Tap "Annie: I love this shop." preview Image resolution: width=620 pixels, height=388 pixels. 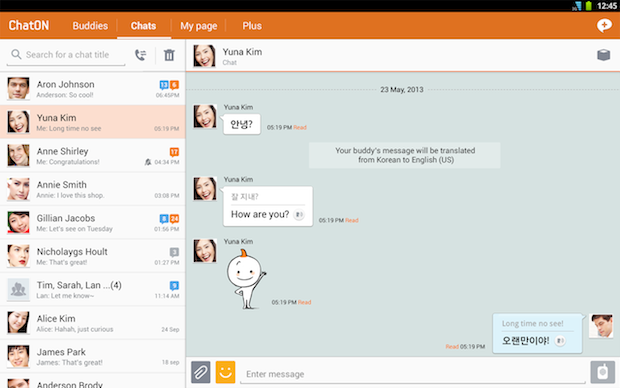[70, 195]
